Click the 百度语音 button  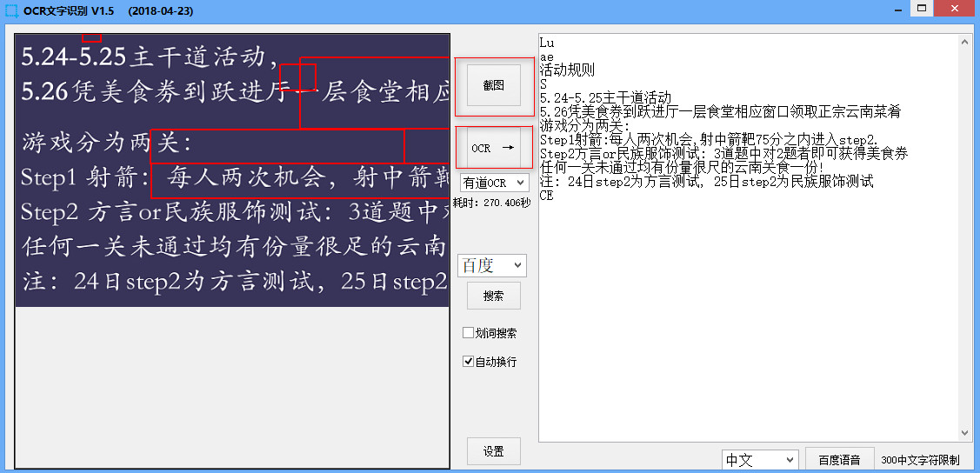(839, 461)
